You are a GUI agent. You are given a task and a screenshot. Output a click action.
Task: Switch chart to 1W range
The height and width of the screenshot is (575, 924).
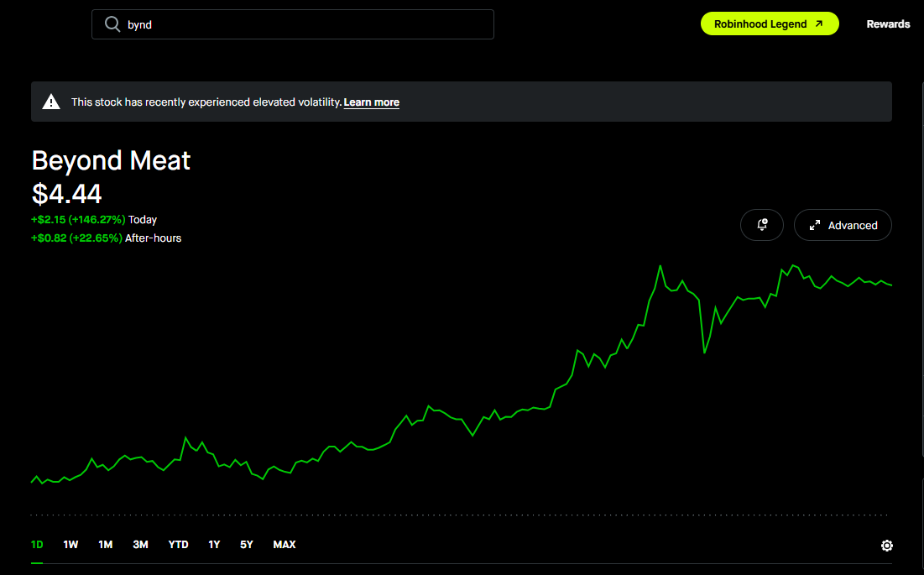(x=70, y=545)
